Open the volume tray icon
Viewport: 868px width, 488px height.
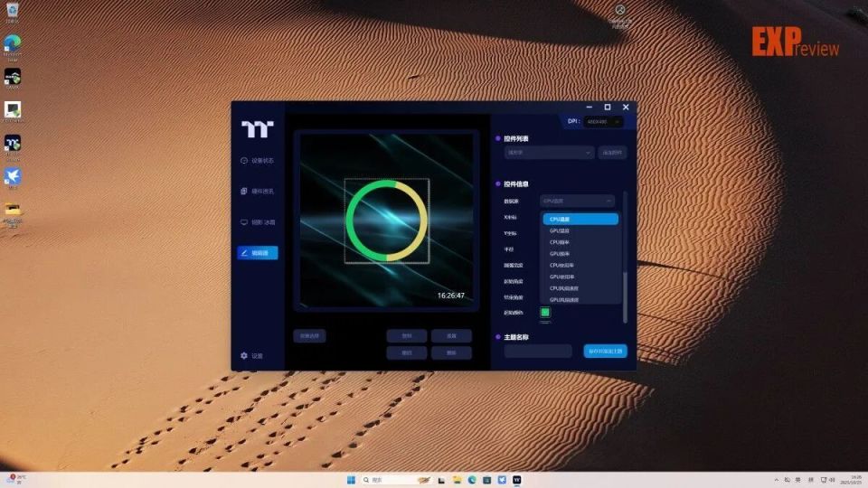click(x=832, y=480)
